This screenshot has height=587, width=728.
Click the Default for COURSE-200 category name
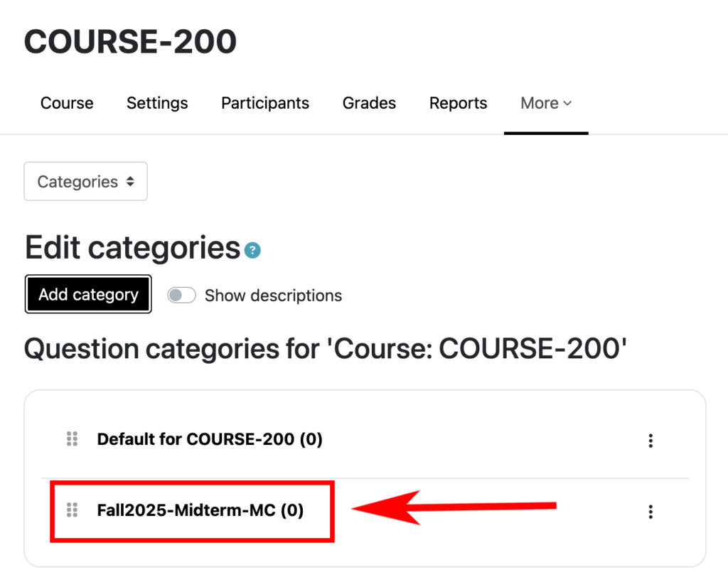(209, 439)
